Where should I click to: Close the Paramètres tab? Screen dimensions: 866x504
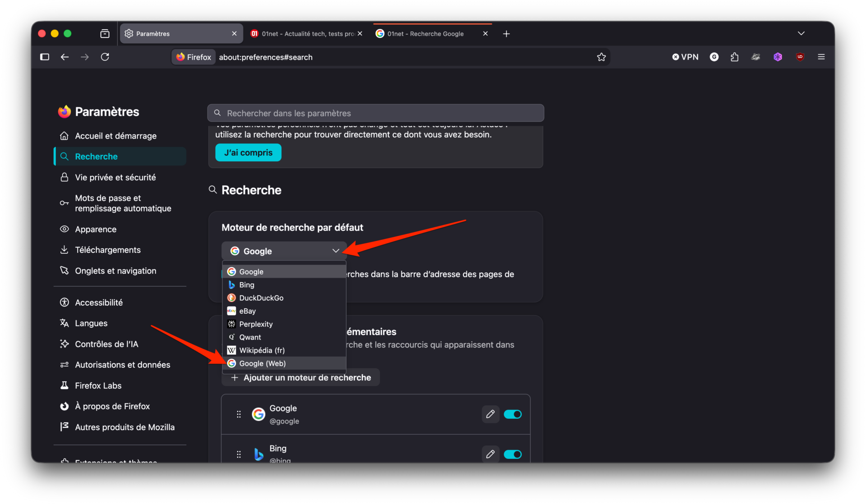(234, 34)
